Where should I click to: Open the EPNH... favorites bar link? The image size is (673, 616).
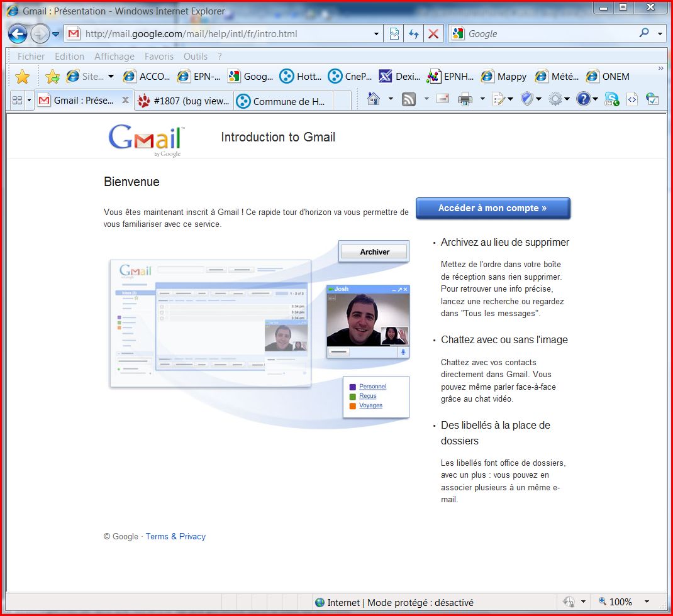450,77
